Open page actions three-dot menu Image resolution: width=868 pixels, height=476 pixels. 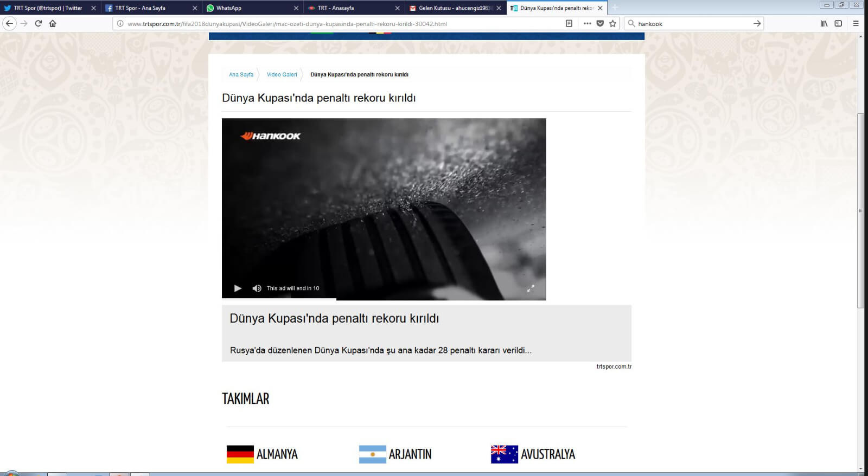[587, 23]
